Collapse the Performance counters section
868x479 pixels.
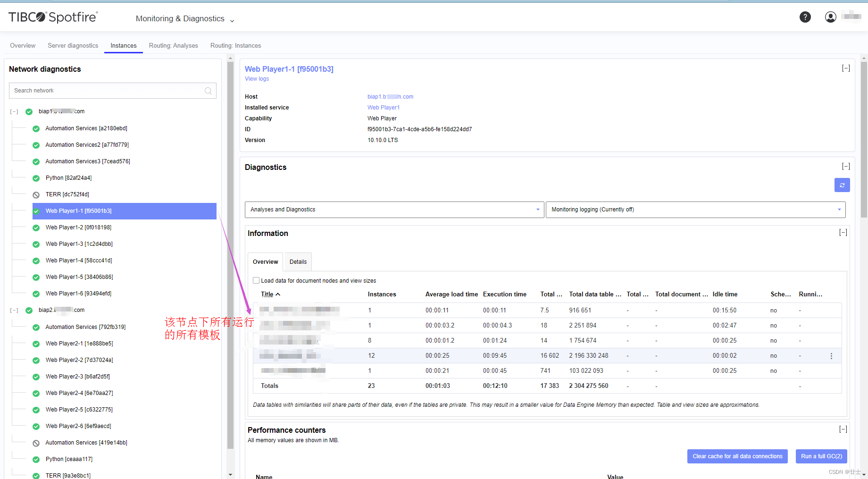[x=843, y=429]
